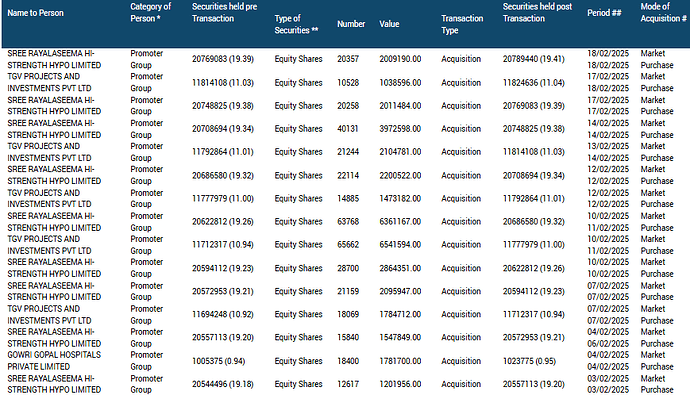The image size is (690, 395).
Task: Select value cell 1201956.00
Action: [x=400, y=384]
